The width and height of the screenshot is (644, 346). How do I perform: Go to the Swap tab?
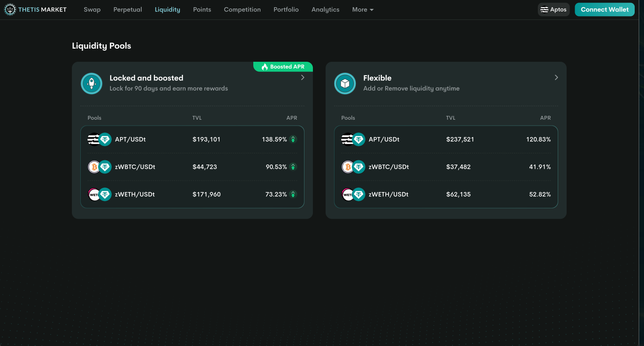click(x=92, y=10)
